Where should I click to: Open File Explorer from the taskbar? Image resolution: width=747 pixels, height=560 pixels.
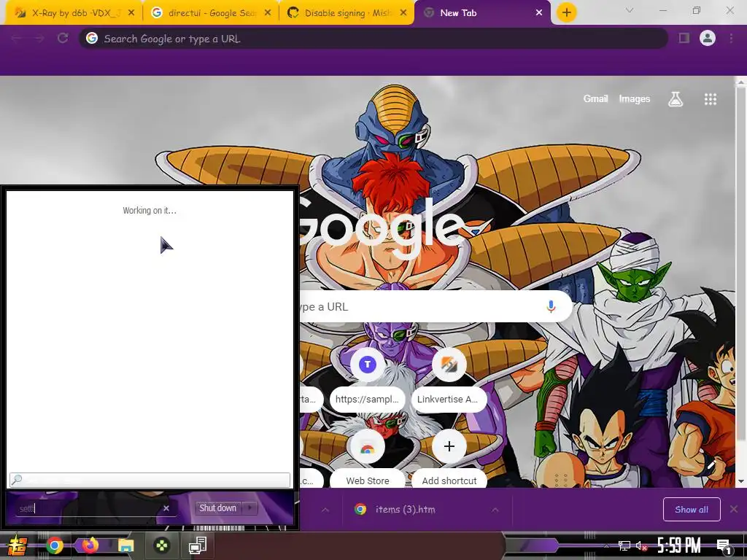point(125,545)
